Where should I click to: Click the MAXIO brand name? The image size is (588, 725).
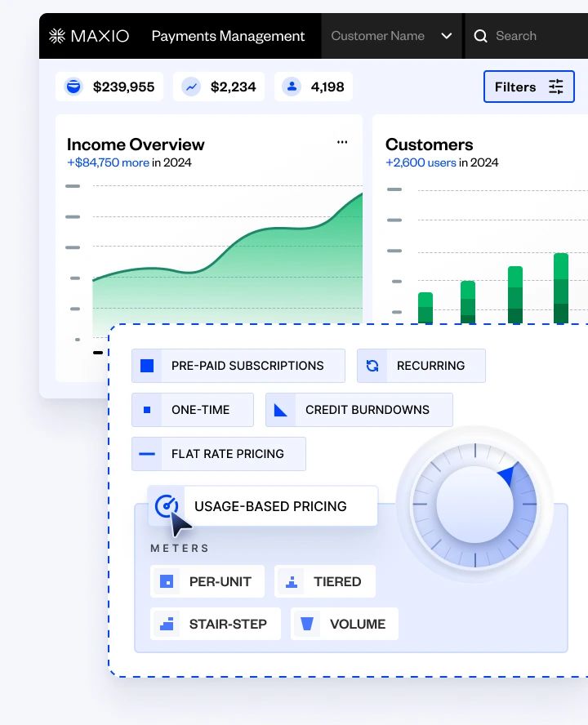point(100,36)
